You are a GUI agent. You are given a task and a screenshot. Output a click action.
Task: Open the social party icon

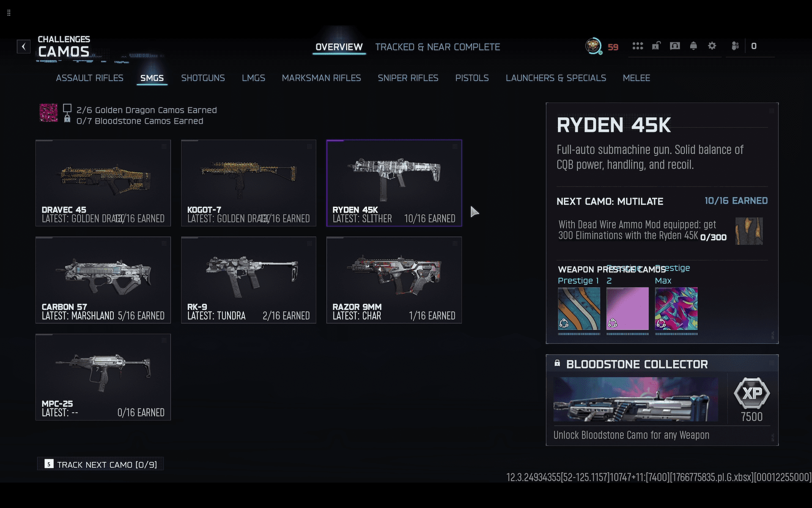pos(735,46)
